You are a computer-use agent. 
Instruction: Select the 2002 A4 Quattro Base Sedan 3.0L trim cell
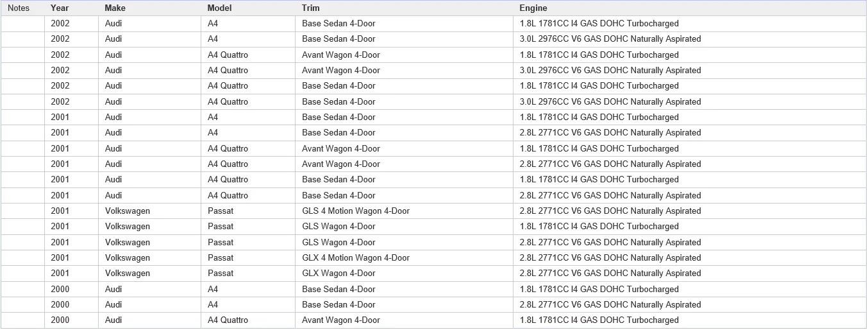(x=405, y=102)
